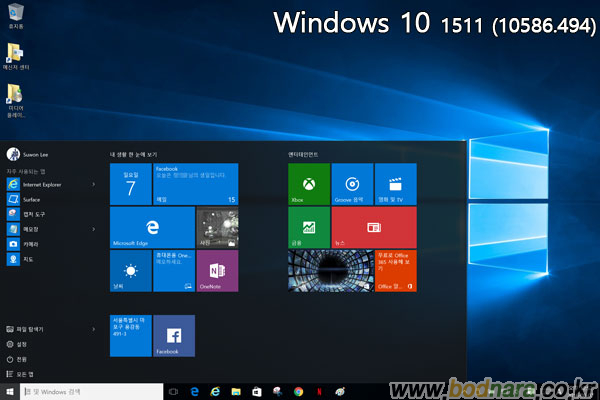Expand the Sticky Notes jump list arrow
600x400 pixels.
tap(94, 229)
